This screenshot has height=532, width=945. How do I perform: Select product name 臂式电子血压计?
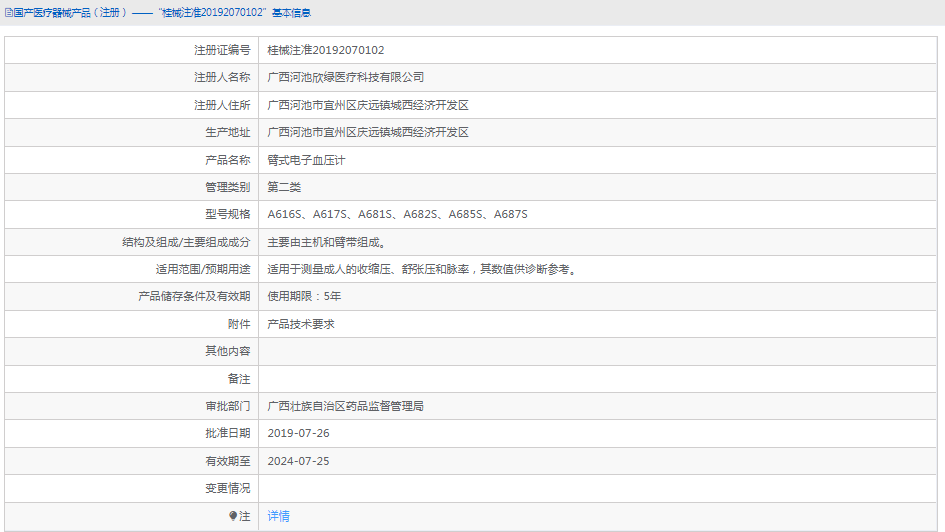[306, 160]
